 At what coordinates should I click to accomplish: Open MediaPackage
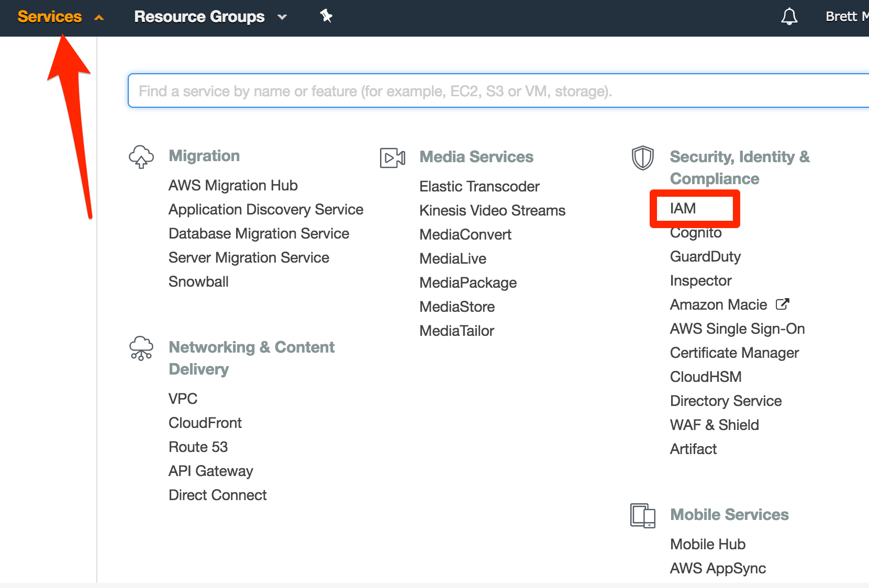[468, 282]
